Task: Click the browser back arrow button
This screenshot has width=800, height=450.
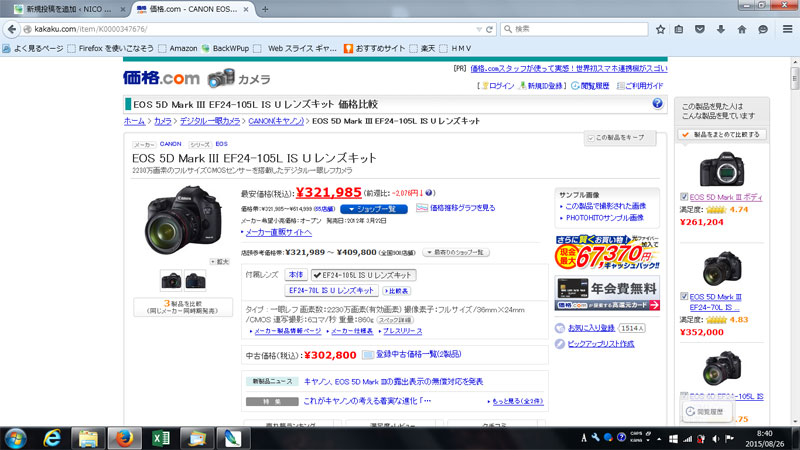Action: pos(12,29)
